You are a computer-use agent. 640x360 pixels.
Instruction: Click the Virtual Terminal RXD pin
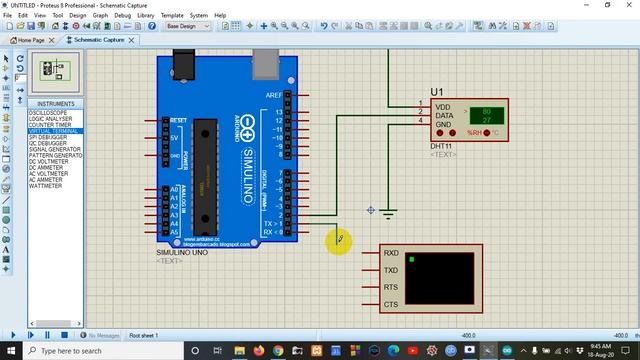(371, 253)
